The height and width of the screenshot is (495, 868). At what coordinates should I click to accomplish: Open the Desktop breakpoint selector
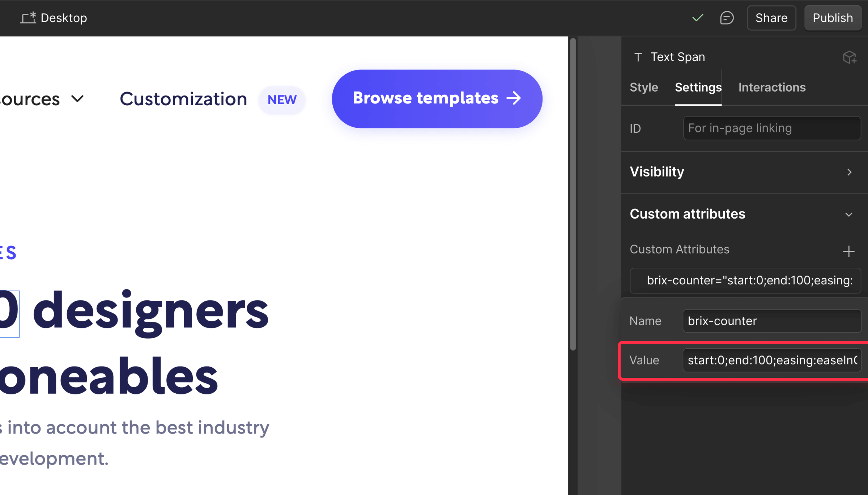[x=54, y=18]
